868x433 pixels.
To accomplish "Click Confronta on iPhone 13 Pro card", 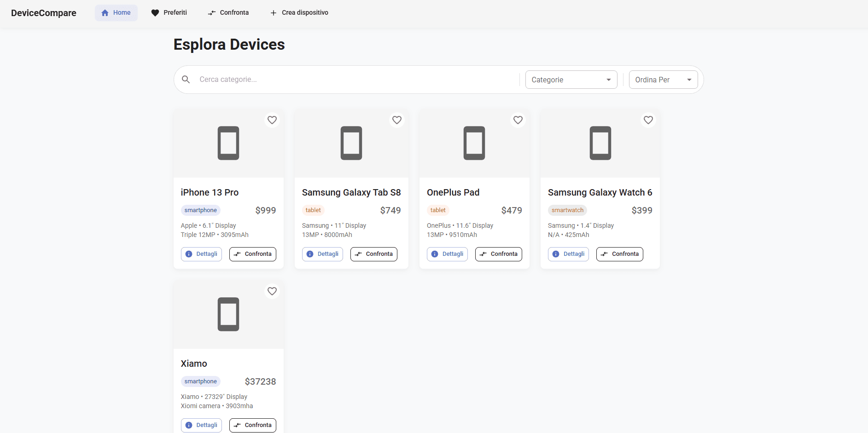I will pyautogui.click(x=253, y=254).
